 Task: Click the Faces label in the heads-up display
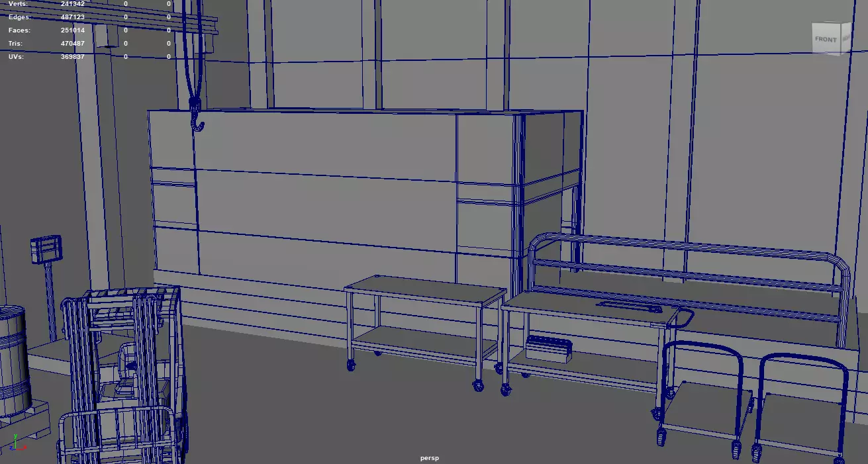19,30
